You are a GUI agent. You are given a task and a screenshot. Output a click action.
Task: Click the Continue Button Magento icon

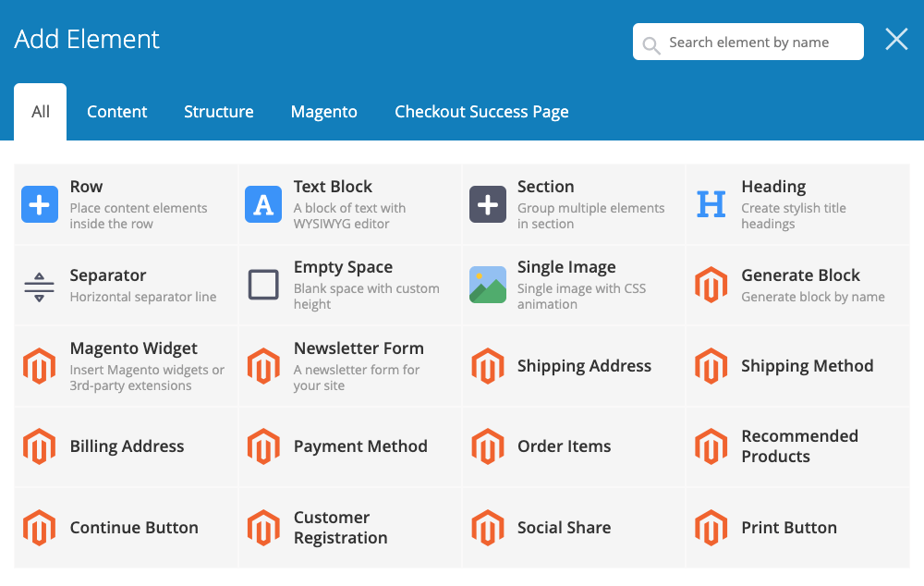pos(40,528)
